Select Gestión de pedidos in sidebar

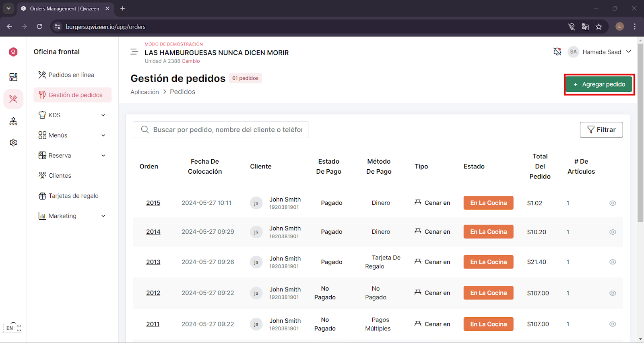72,95
